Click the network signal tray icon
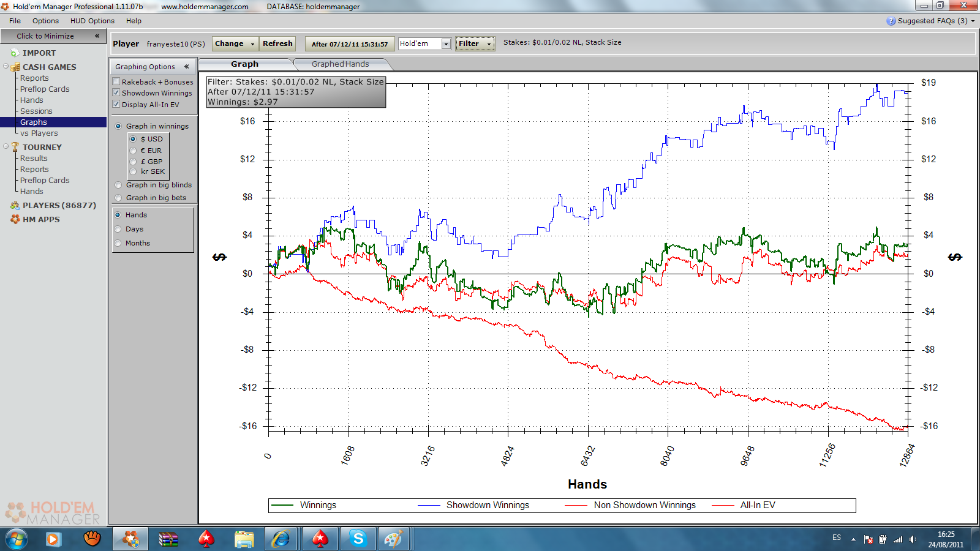The width and height of the screenshot is (980, 551). (898, 539)
